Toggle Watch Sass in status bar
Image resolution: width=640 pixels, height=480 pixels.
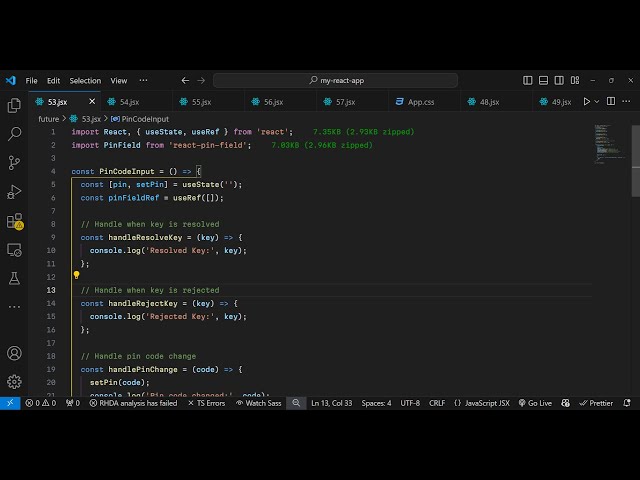click(260, 403)
